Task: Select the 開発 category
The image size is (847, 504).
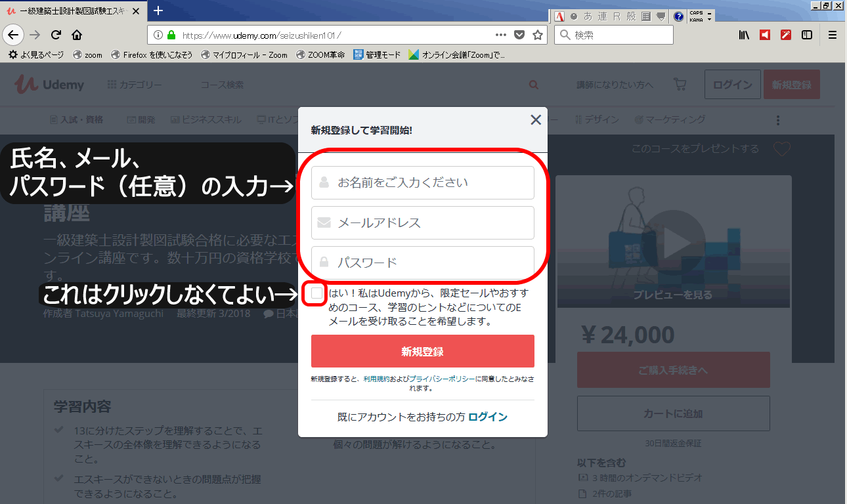Action: tap(141, 119)
